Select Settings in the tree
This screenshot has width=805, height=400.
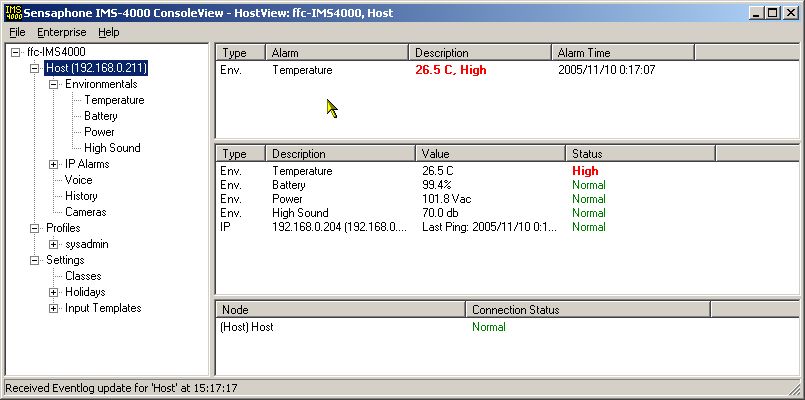[x=65, y=260]
